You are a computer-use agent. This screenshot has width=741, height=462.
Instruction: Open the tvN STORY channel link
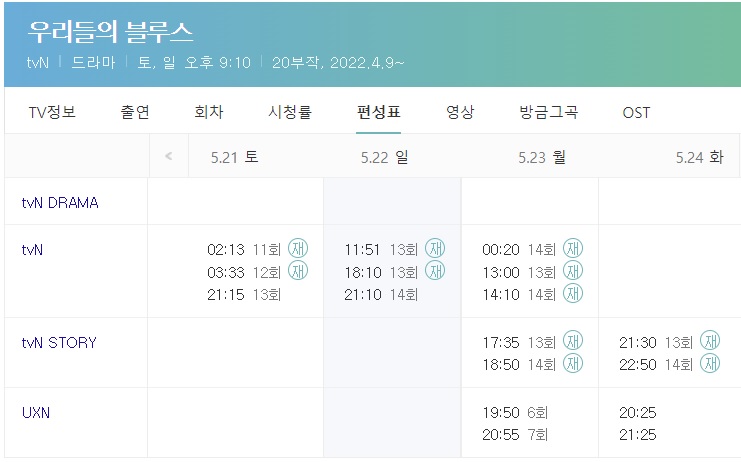pos(59,342)
